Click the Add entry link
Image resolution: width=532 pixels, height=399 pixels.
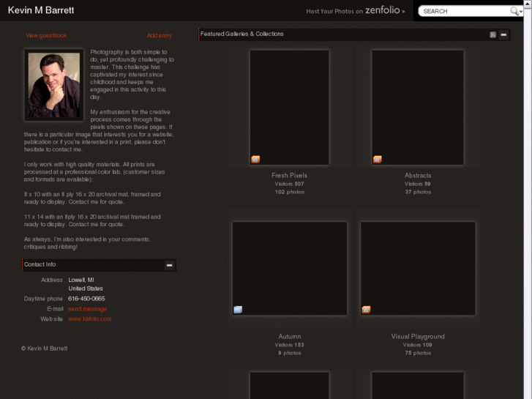point(159,36)
